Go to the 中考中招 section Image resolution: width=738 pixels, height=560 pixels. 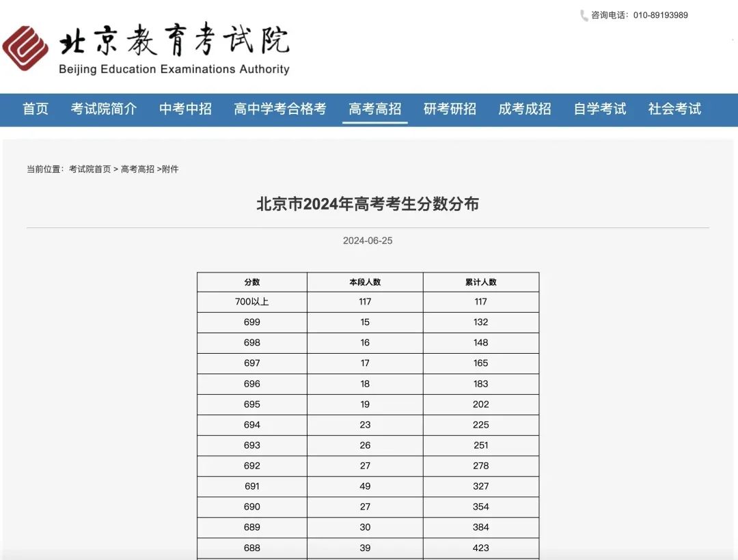tap(185, 109)
